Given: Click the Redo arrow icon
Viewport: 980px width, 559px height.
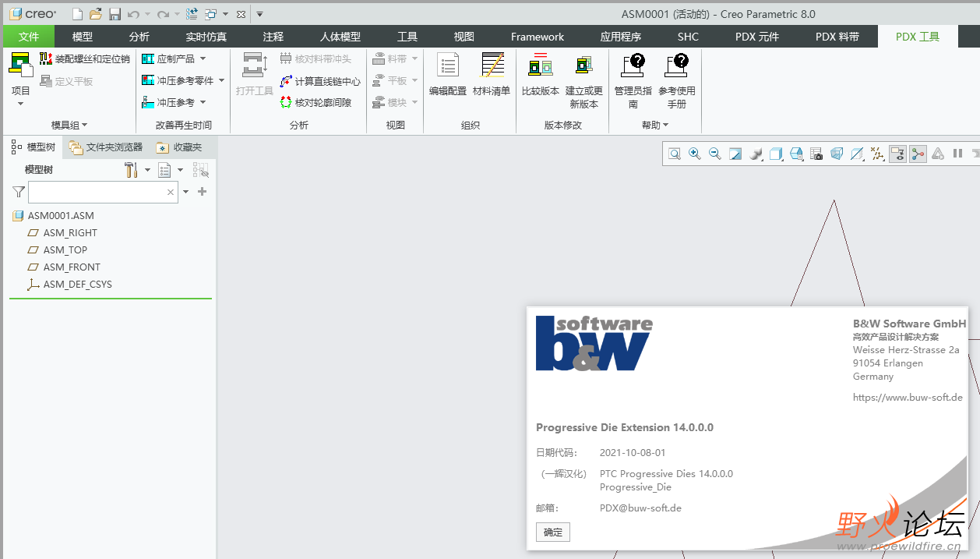Looking at the screenshot, I should tap(163, 14).
